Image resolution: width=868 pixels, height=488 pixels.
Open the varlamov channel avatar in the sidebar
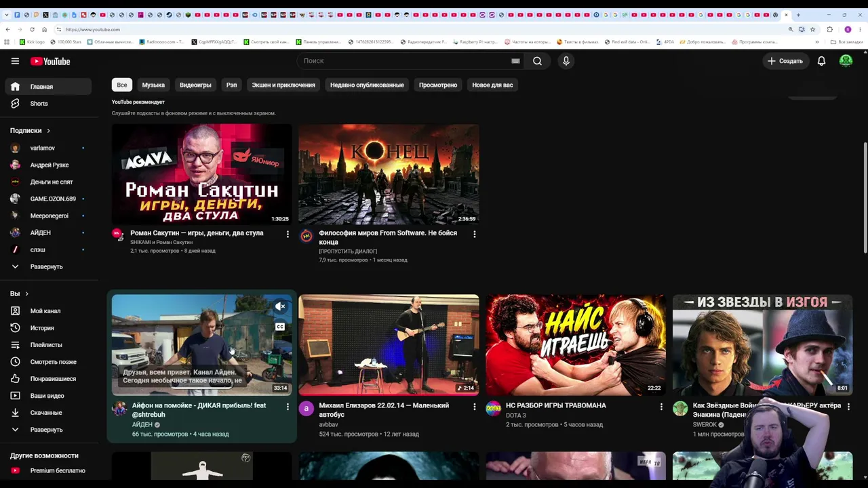pos(15,148)
